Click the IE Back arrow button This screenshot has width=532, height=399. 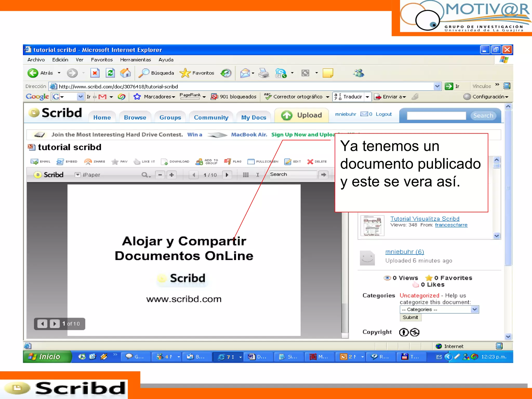[x=33, y=73]
